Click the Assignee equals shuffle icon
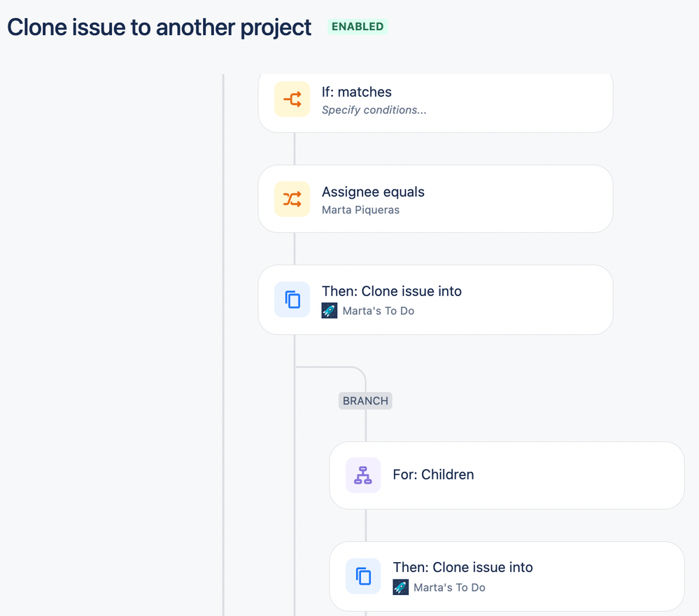This screenshot has width=699, height=616. 292,199
